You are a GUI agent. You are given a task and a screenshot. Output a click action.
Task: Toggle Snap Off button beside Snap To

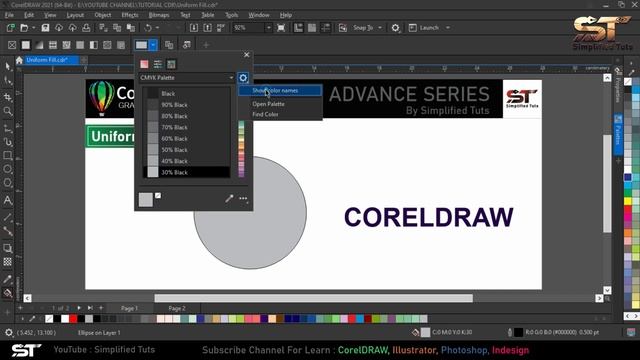tap(342, 28)
